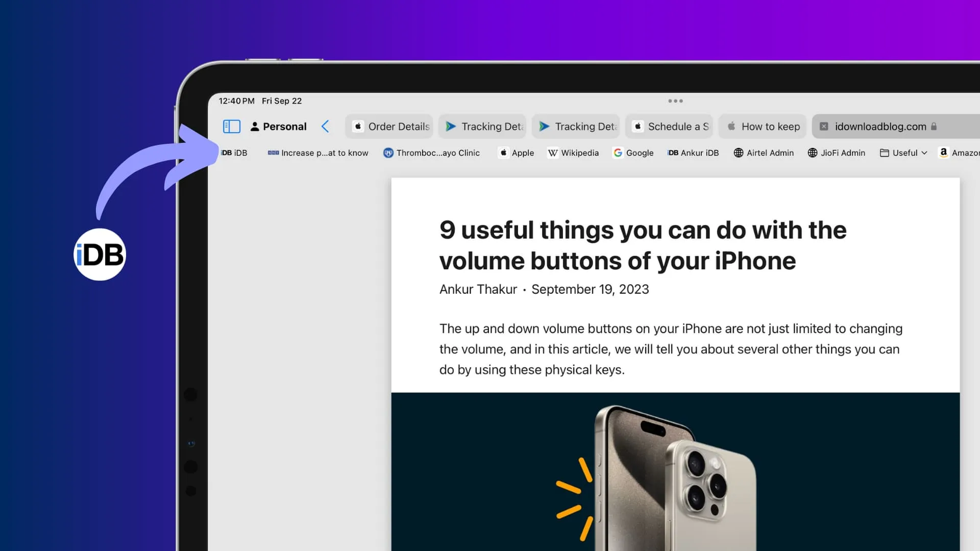The width and height of the screenshot is (980, 551).
Task: Click the Play Store icon on Tracking Details tab
Action: pyautogui.click(x=449, y=126)
